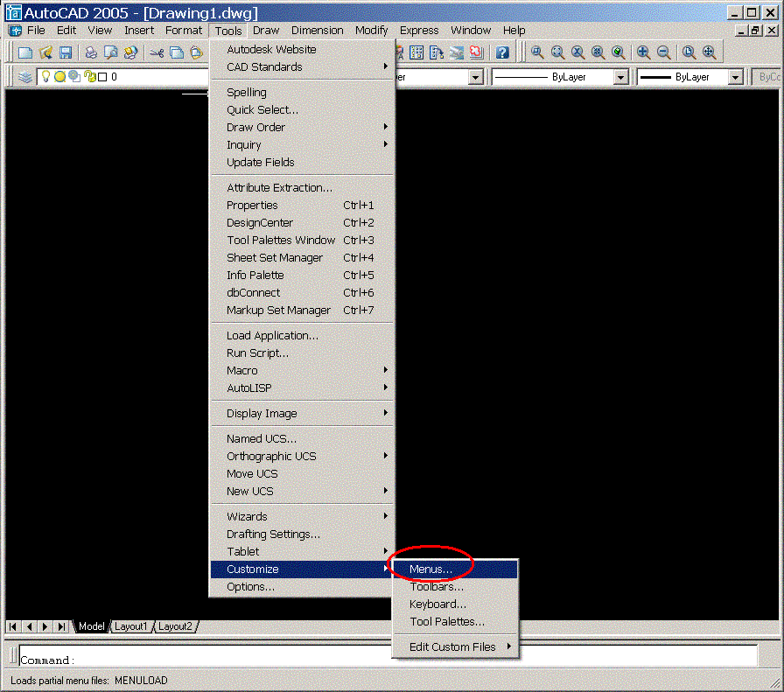784x692 pixels.
Task: Click the zoom in plus magnifier icon
Action: [x=643, y=52]
